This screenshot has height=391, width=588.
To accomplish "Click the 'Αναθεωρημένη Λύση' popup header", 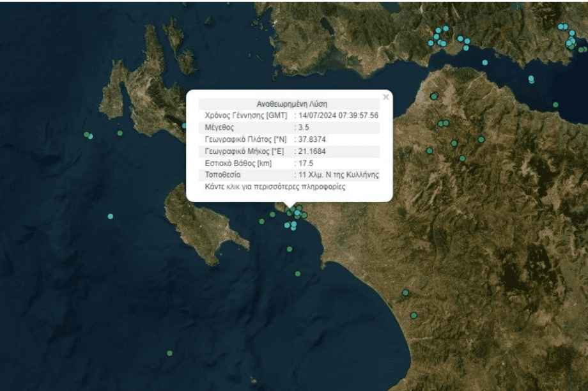I will pyautogui.click(x=291, y=103).
